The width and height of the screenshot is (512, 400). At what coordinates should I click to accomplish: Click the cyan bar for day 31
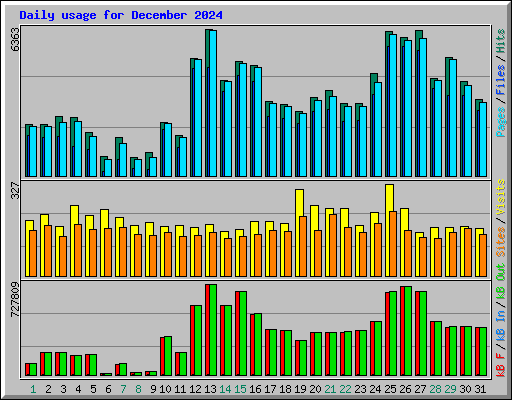[483, 139]
